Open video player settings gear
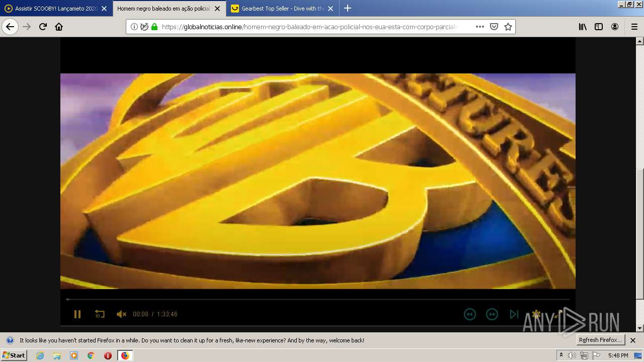Viewport: 644px width, 362px height. (x=536, y=314)
